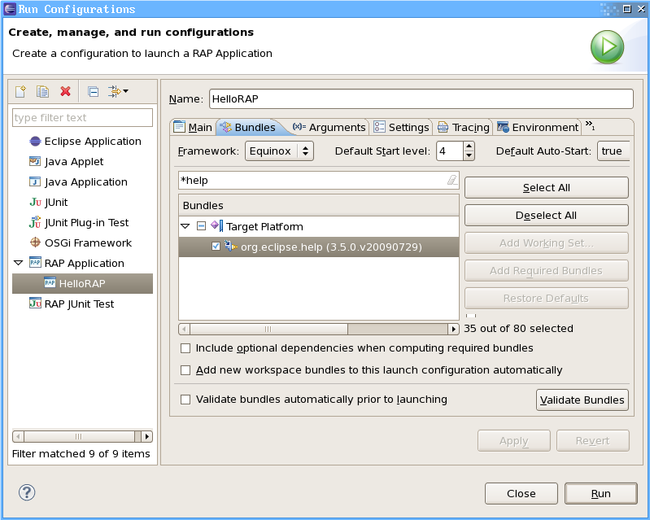Click the bundles list horizontal scrollbar
Image resolution: width=650 pixels, height=520 pixels.
tap(319, 329)
